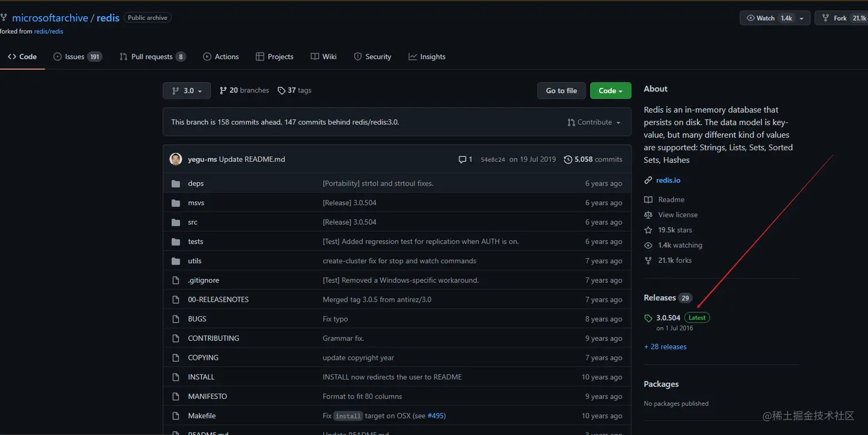The height and width of the screenshot is (435, 868).
Task: Show the + 28 releases link
Action: tap(665, 347)
